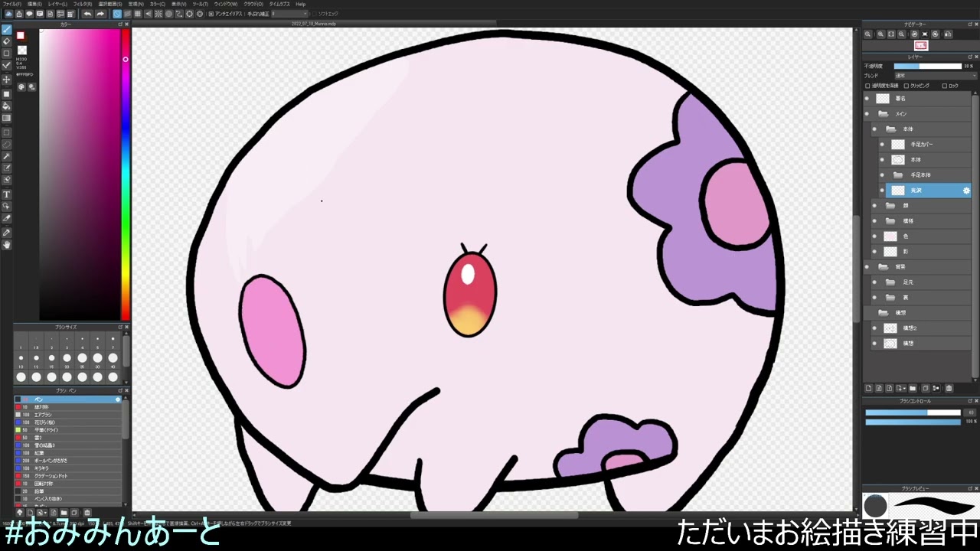Viewport: 980px width, 551px height.
Task: Select the Text tool
Action: pos(6,194)
